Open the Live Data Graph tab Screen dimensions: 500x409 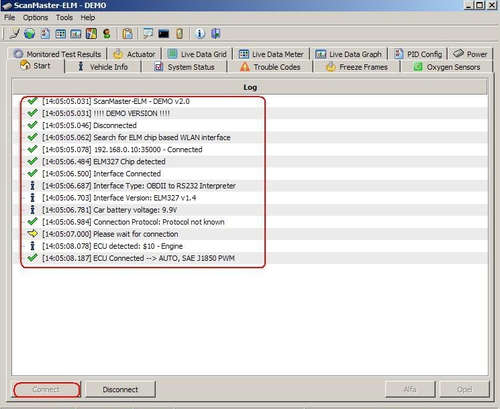[348, 54]
